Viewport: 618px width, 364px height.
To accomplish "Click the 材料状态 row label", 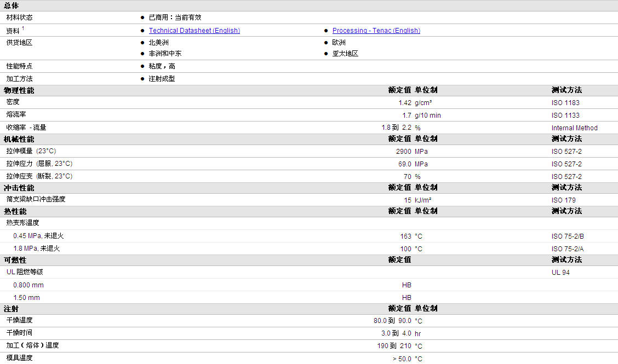I will pos(19,18).
